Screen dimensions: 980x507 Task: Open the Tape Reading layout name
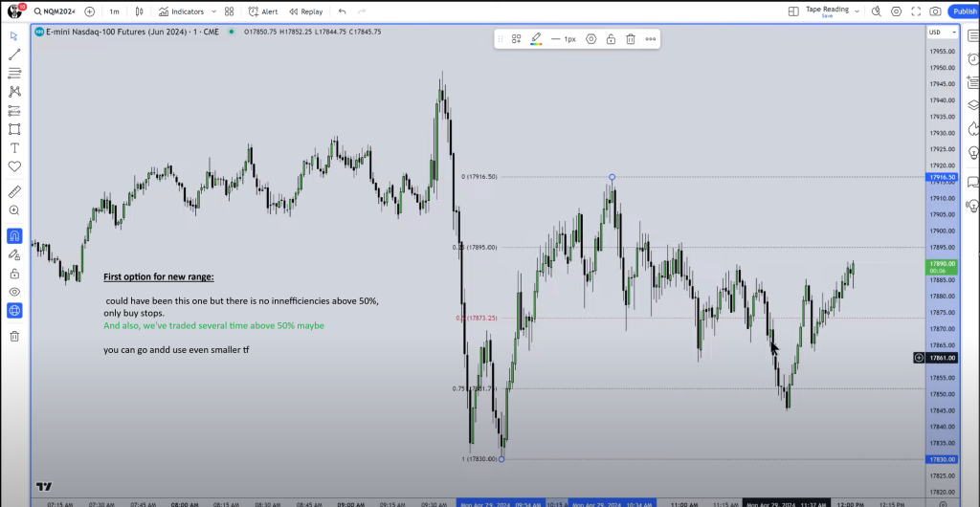coord(827,9)
